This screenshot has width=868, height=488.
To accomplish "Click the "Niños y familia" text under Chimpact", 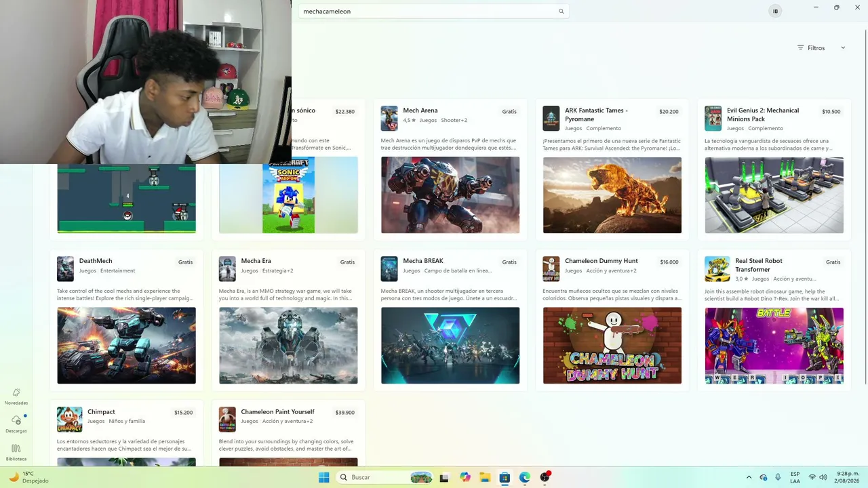I will point(127,421).
